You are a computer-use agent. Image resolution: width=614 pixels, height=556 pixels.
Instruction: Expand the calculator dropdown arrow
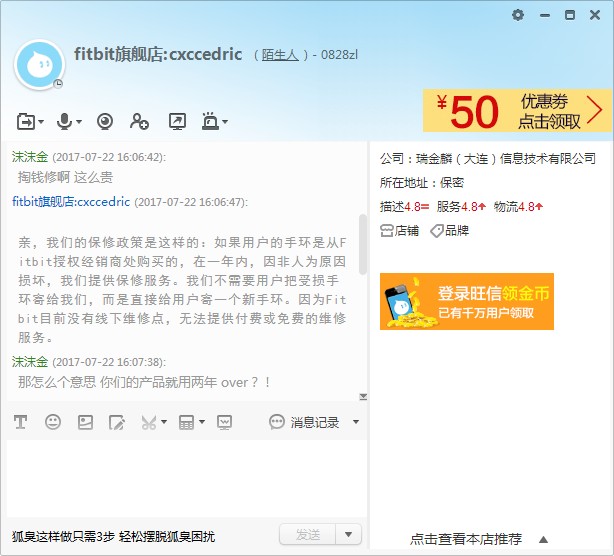(202, 422)
